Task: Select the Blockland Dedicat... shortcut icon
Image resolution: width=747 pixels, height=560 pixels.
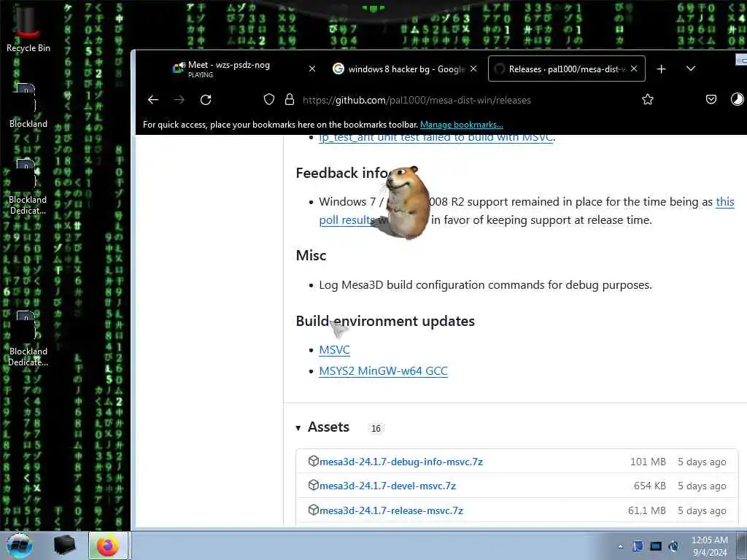Action: point(28,187)
